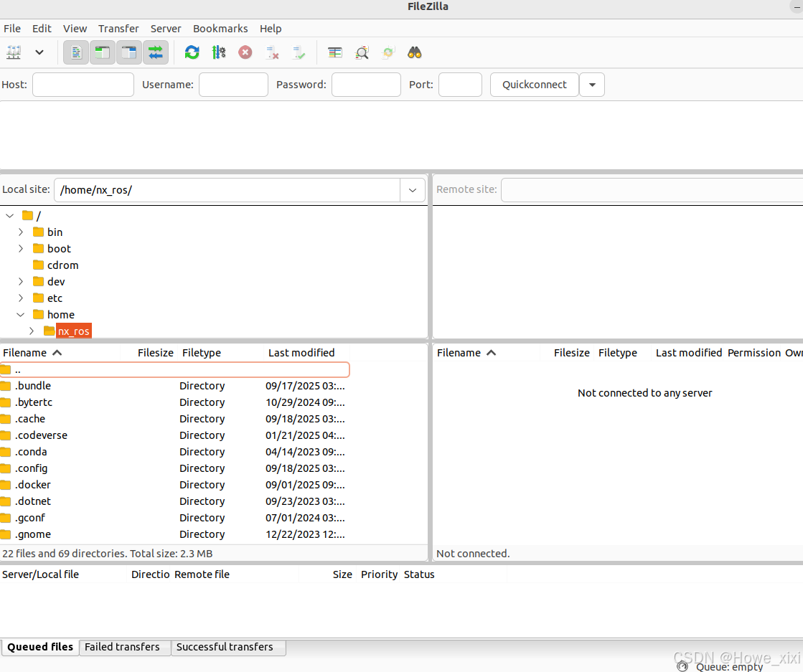
Task: Select the parent '..' directory row
Action: click(x=174, y=369)
